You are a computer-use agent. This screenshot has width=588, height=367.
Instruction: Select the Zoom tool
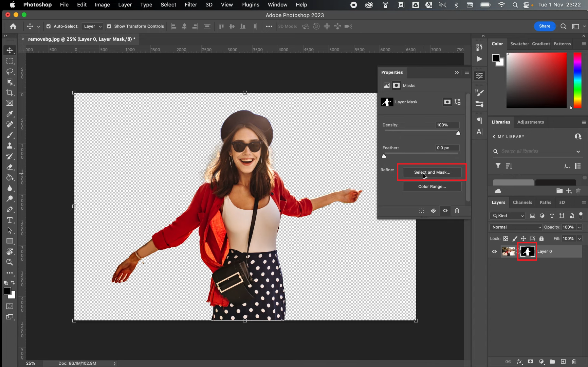coord(10,262)
